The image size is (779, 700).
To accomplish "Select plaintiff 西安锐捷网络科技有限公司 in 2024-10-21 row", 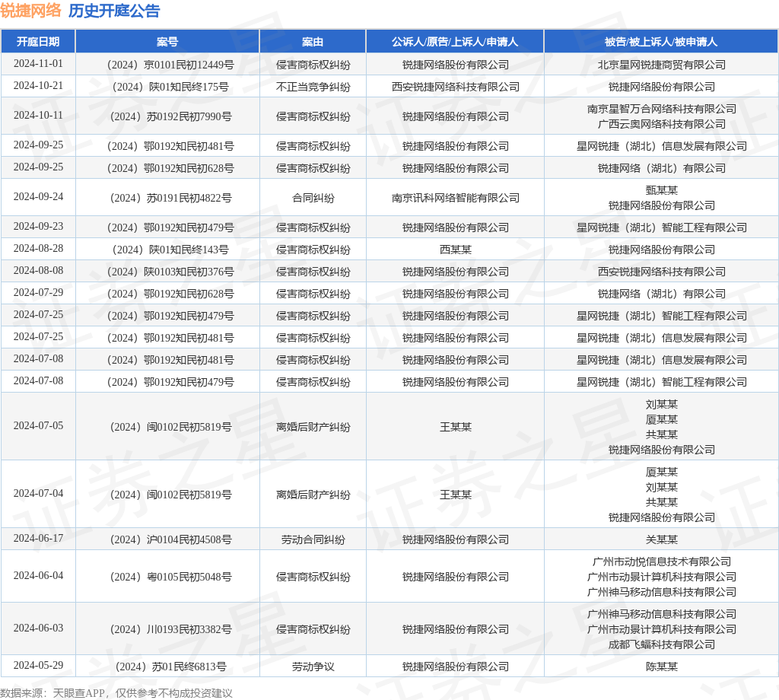I will 456,87.
